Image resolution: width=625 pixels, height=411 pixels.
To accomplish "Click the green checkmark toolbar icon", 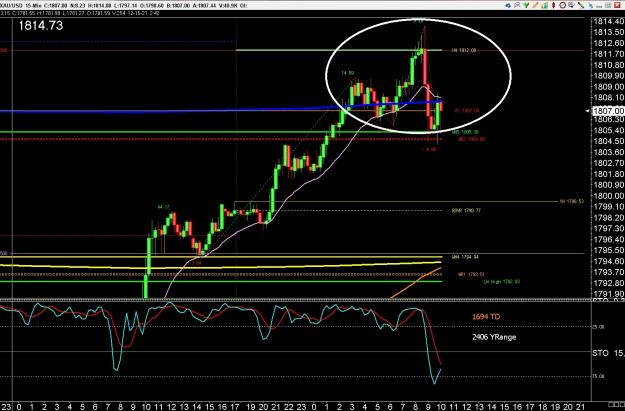I will coord(526,5).
